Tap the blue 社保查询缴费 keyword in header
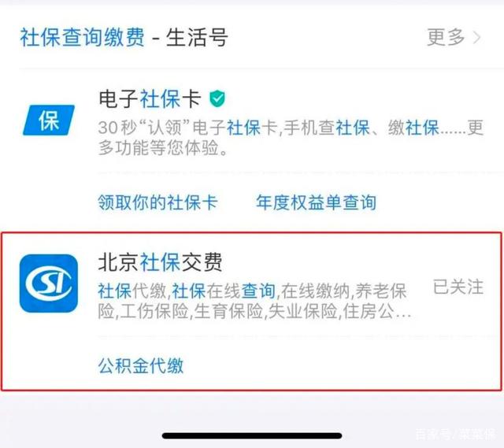 [82, 38]
